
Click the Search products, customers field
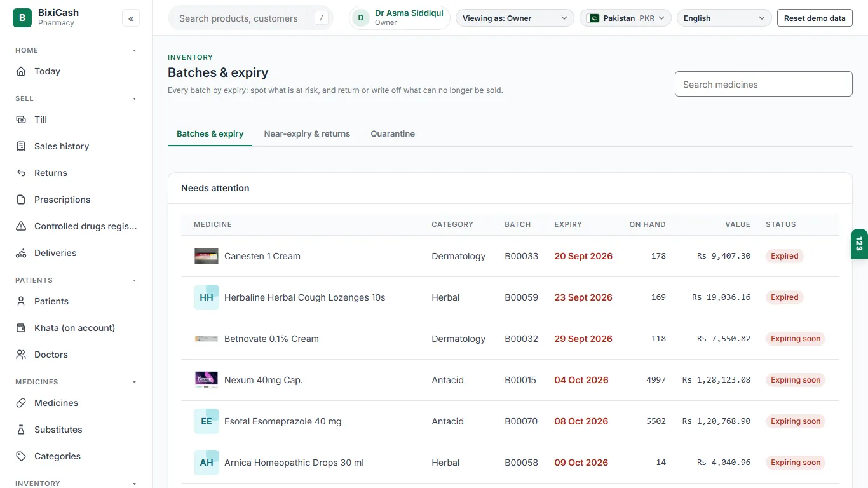click(x=250, y=18)
